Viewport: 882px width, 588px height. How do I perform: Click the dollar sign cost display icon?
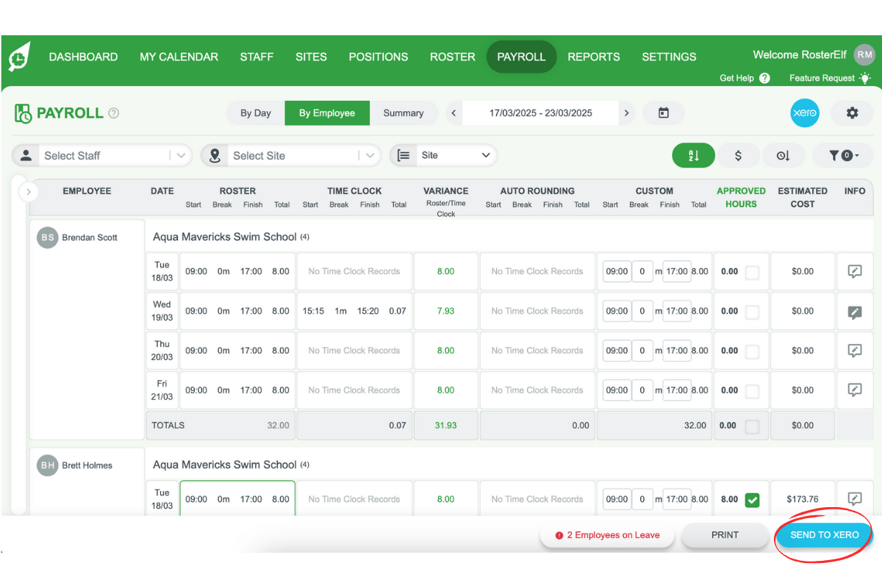tap(739, 155)
